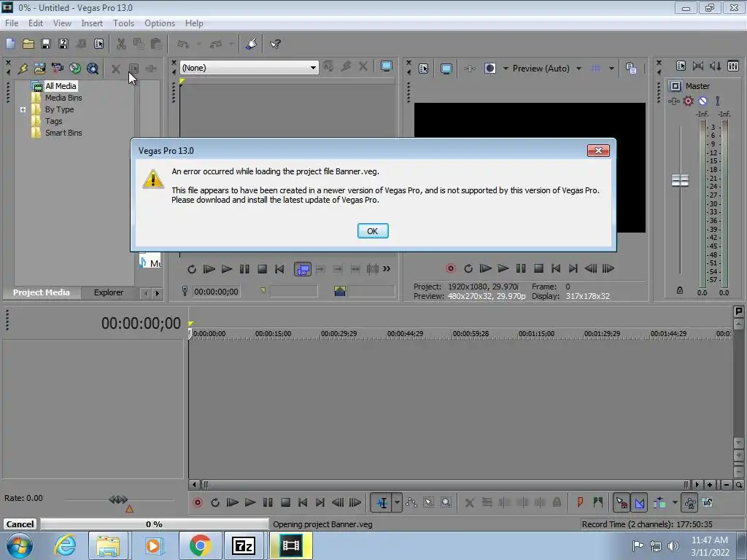The width and height of the screenshot is (747, 560).
Task: Click the Cut scissors icon
Action: coord(121,44)
